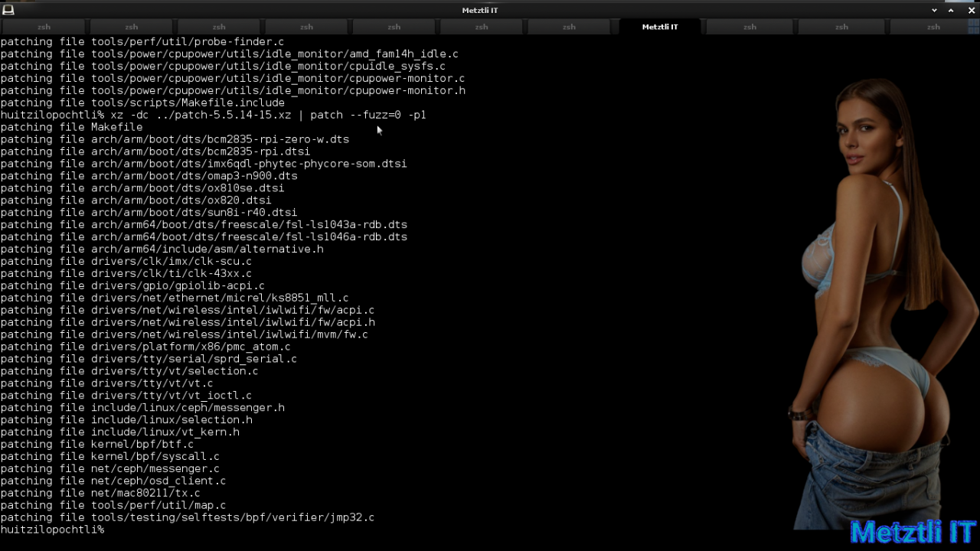Click the include/linux/ceph/messenger.h line
Screen dimensions: 980x551
click(142, 408)
